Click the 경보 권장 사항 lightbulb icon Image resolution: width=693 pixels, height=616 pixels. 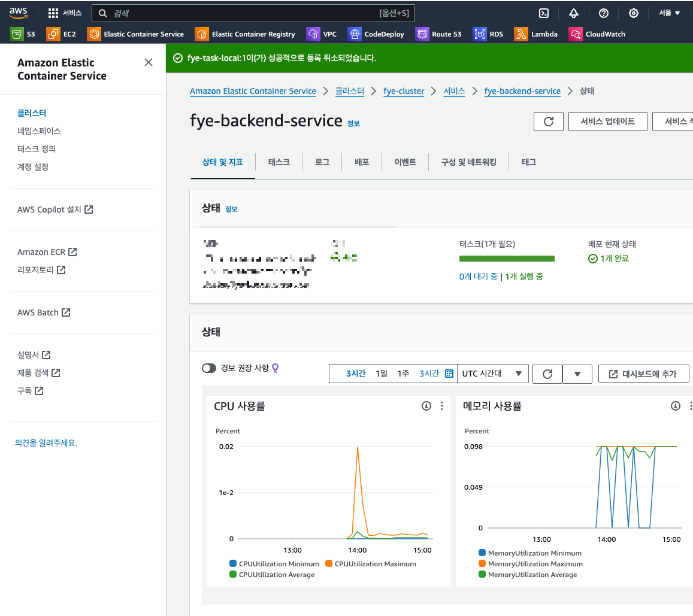pos(275,368)
